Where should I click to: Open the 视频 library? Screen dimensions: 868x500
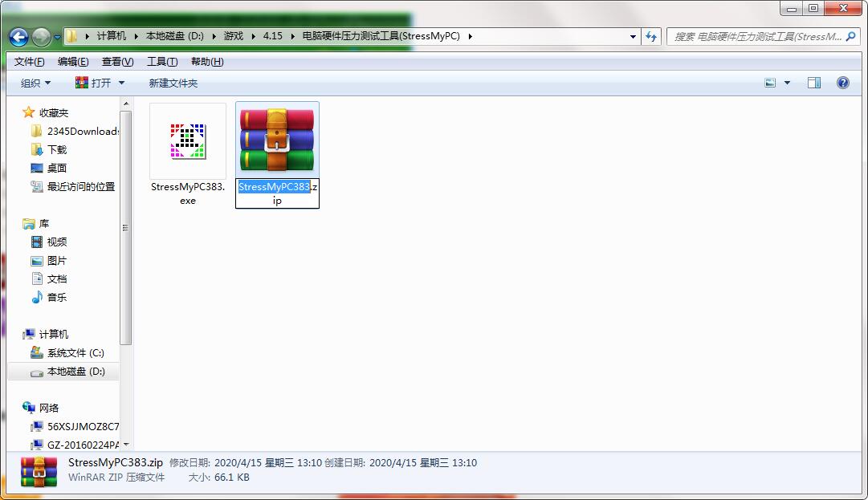tap(56, 242)
